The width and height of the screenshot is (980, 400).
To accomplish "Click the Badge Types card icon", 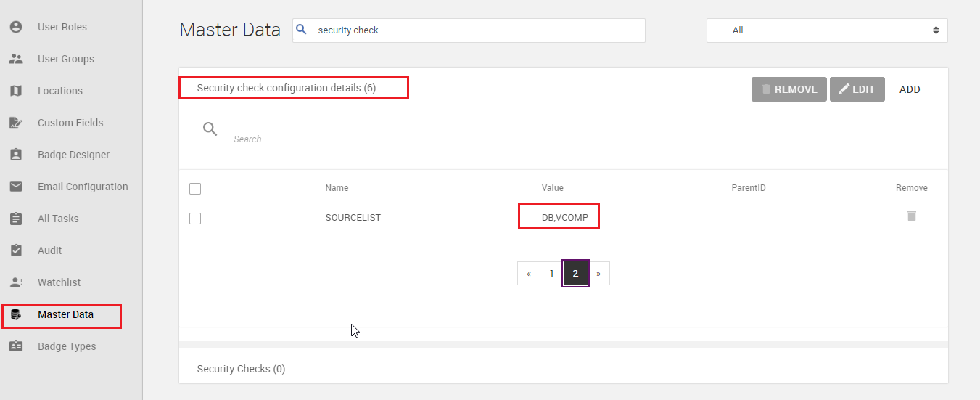I will click(x=16, y=346).
